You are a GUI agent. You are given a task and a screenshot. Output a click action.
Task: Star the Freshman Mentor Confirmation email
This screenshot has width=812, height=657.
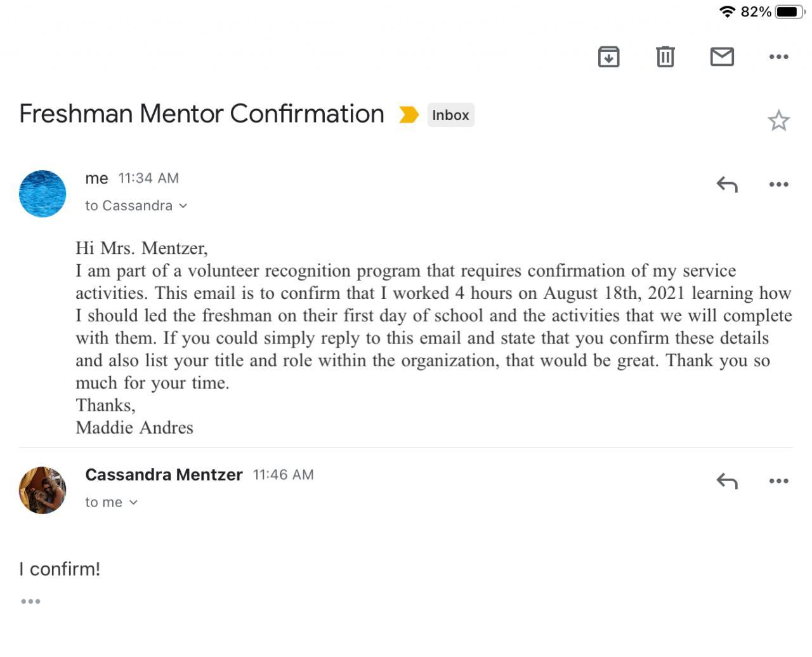click(x=778, y=121)
